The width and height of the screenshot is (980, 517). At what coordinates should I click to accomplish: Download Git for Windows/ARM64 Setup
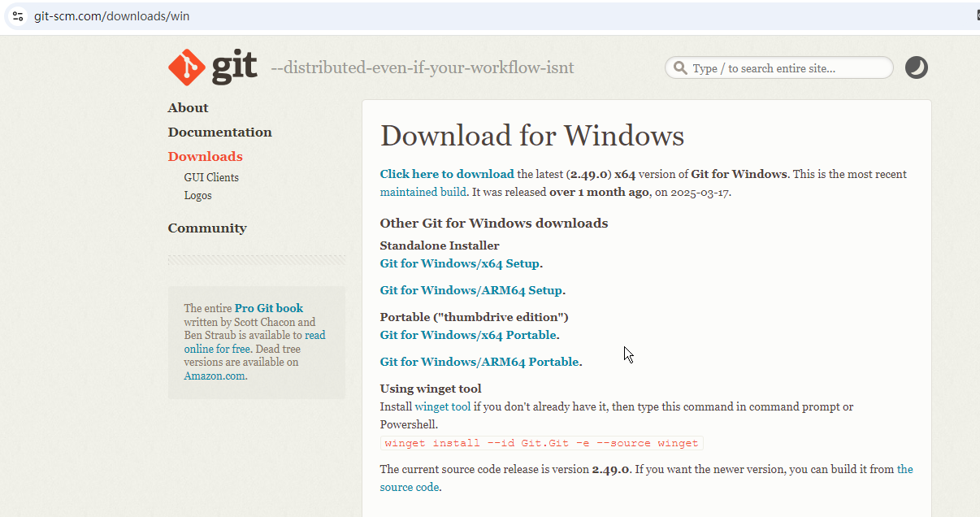tap(471, 290)
